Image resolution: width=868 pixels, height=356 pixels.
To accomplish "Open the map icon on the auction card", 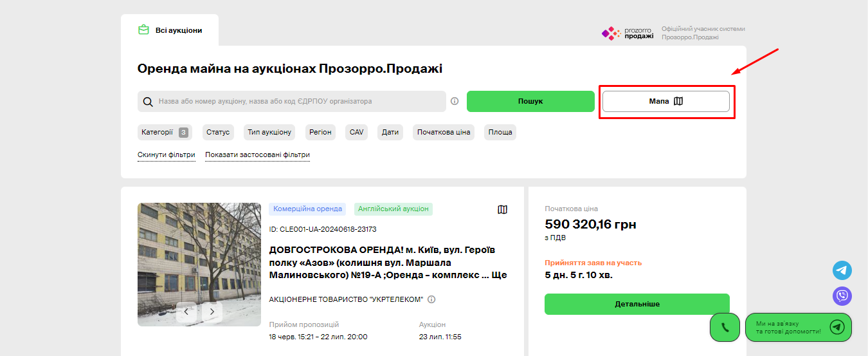I will pyautogui.click(x=502, y=209).
